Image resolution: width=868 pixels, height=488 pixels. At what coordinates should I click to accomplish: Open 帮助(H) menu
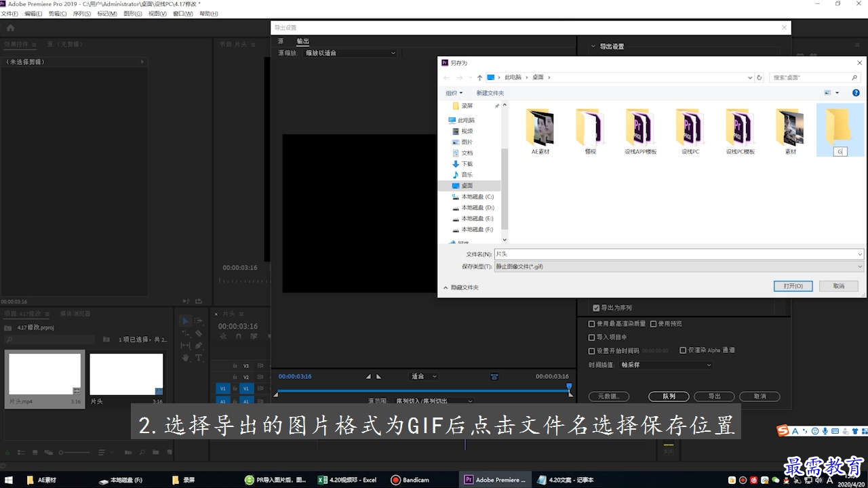point(209,14)
